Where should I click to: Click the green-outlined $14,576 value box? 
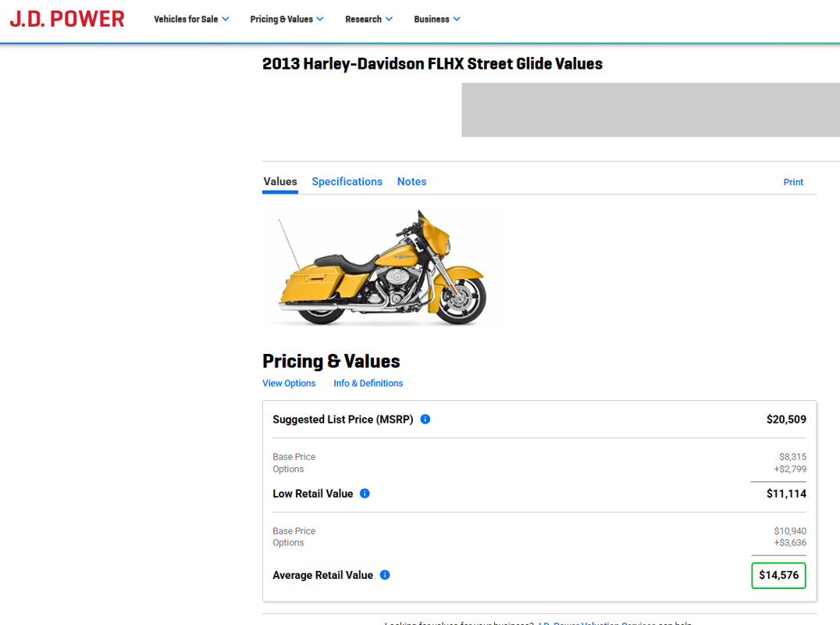pyautogui.click(x=778, y=575)
